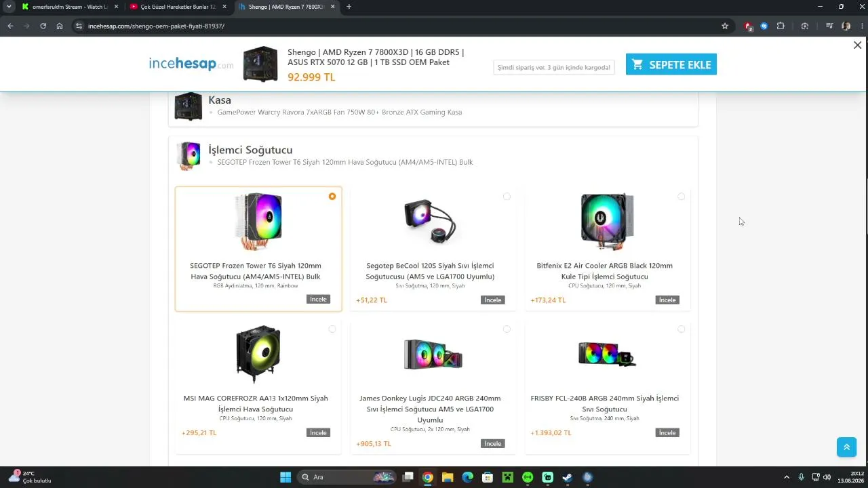Open İncele for Segotep BeCool 120S

coord(493,300)
